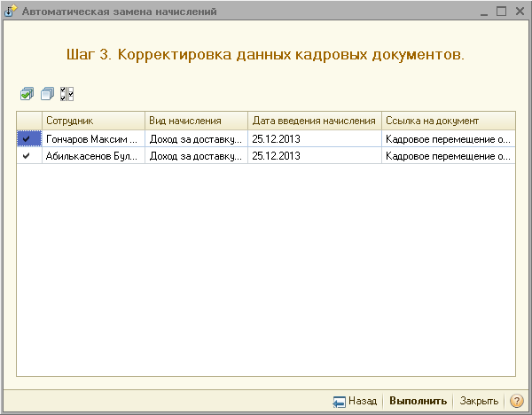Image resolution: width=532 pixels, height=415 pixels.
Task: Click Кадровое перемещение link in second row
Action: point(448,155)
